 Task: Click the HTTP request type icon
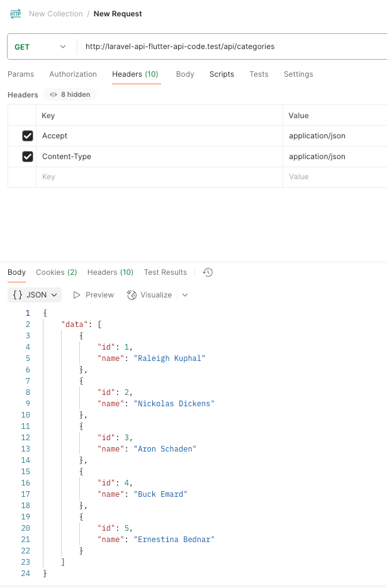pos(16,14)
